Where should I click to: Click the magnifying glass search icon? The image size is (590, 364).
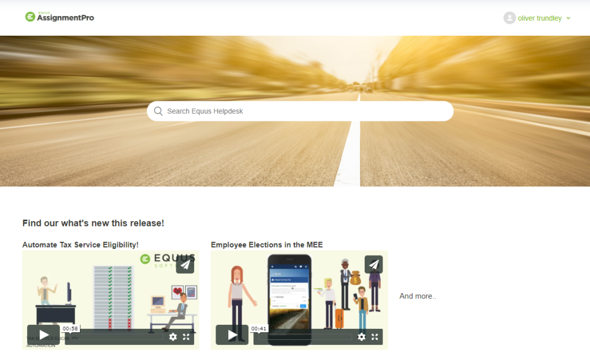click(x=158, y=111)
